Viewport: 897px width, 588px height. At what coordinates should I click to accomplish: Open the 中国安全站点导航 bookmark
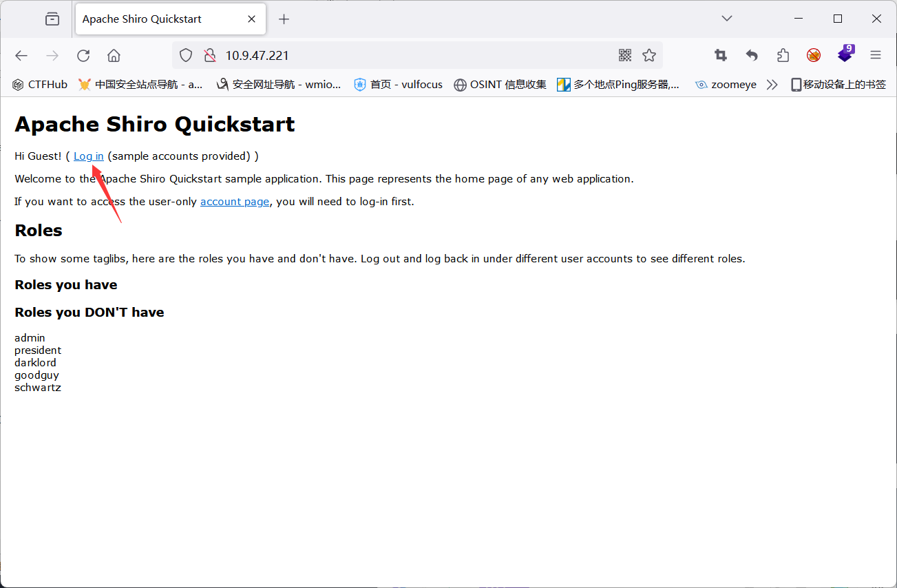(140, 85)
